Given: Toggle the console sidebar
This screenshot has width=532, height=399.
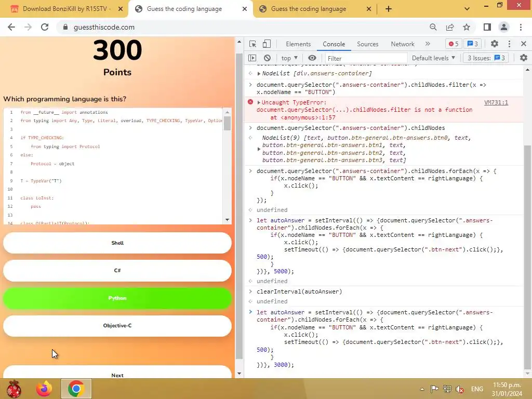Looking at the screenshot, I should [x=252, y=58].
